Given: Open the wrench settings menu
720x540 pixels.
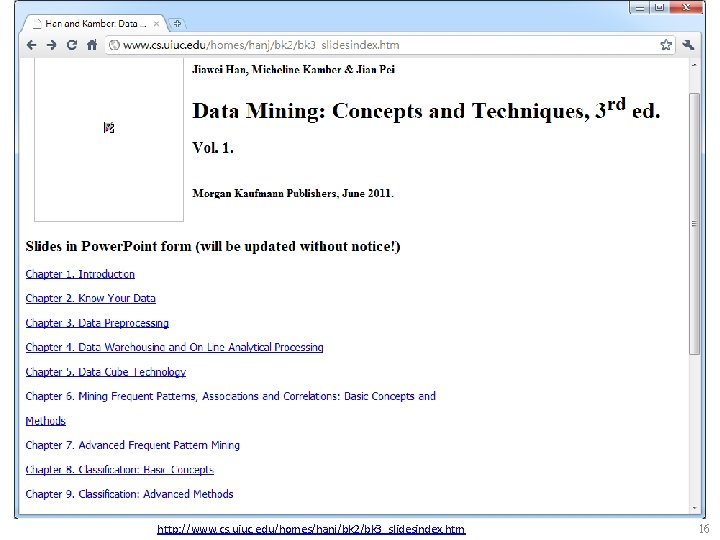Looking at the screenshot, I should point(688,45).
